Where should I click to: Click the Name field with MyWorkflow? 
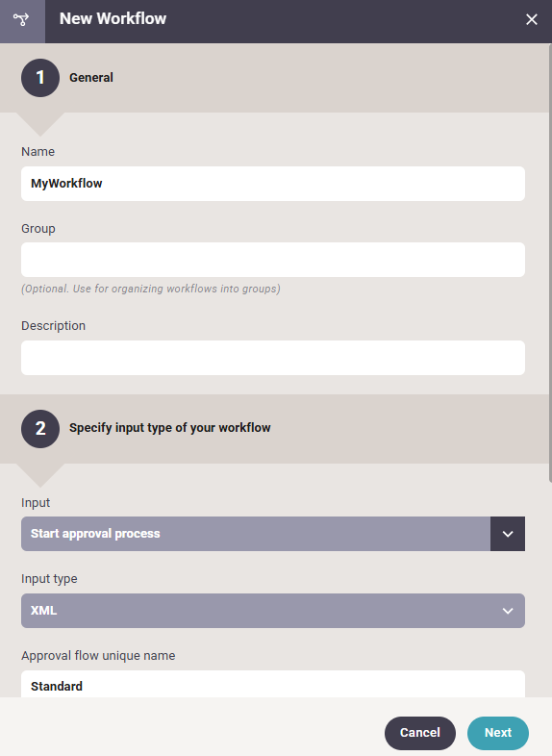(x=273, y=184)
